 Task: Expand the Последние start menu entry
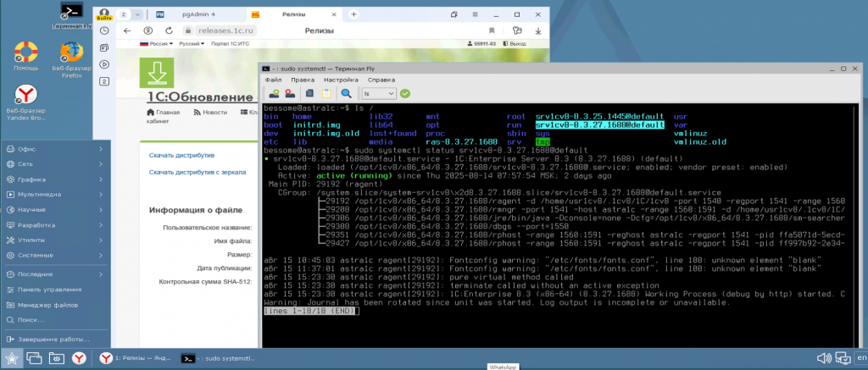[55, 274]
